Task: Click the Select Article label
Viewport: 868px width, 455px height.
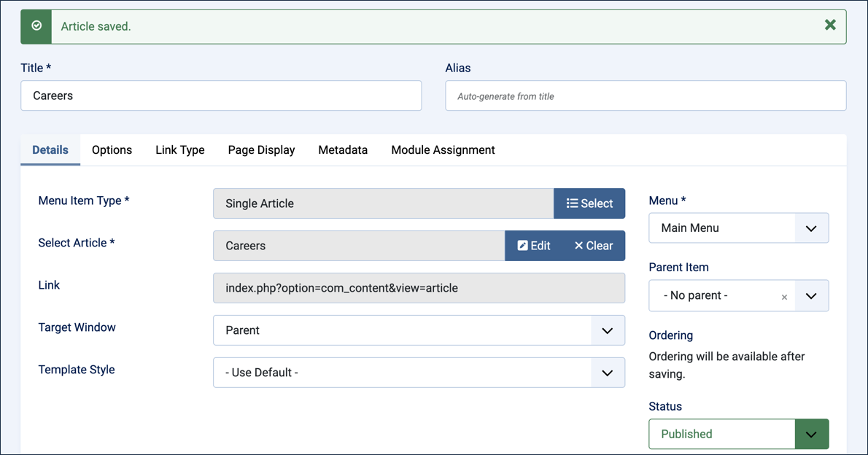Action: click(77, 243)
